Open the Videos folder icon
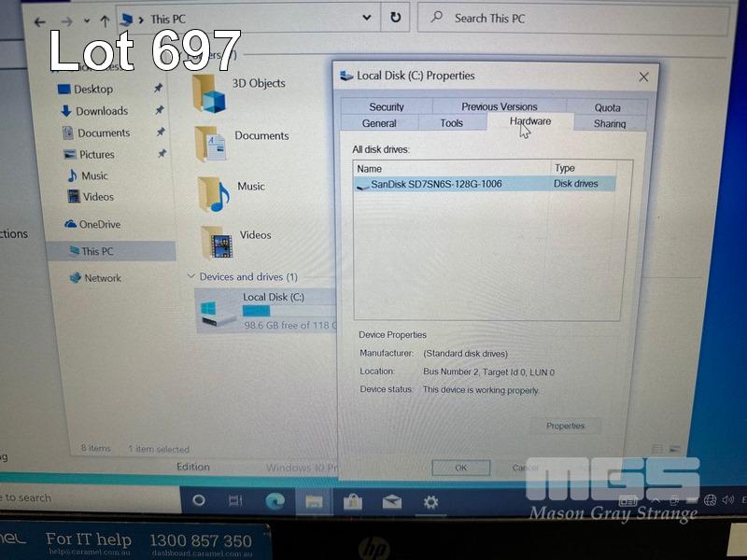This screenshot has width=747, height=560. tap(216, 241)
